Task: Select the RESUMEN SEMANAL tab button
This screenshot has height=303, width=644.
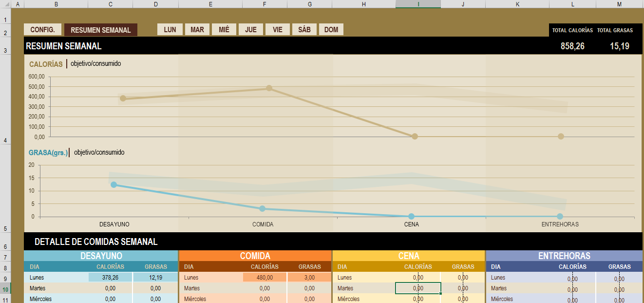Action: [x=101, y=30]
